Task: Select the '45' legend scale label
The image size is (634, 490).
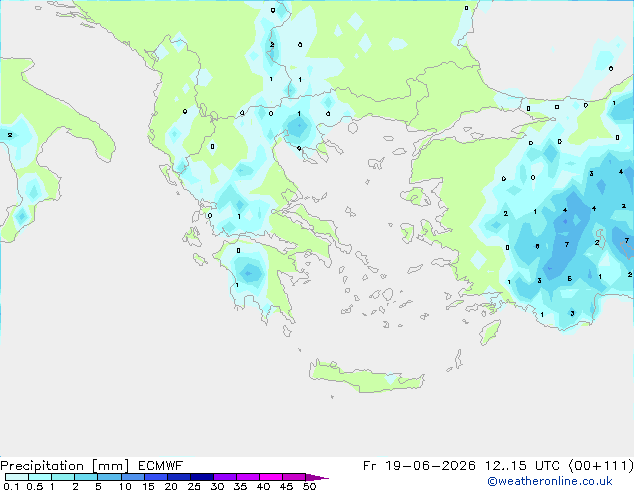Action: [286, 486]
